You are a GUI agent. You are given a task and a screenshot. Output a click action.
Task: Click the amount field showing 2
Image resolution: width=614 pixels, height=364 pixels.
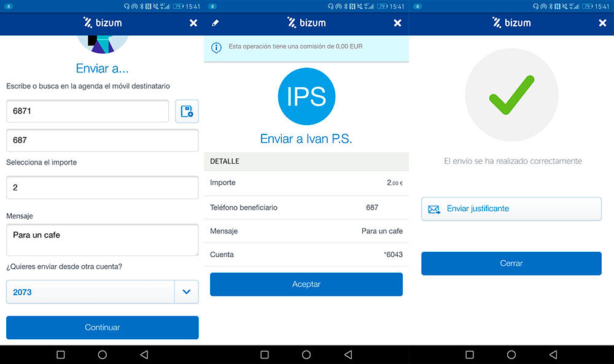102,187
